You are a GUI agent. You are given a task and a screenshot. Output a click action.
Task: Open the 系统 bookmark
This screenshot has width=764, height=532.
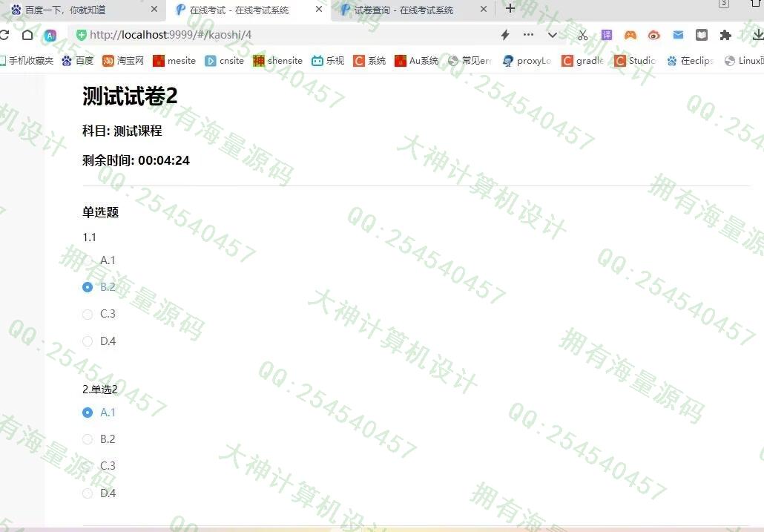point(369,60)
